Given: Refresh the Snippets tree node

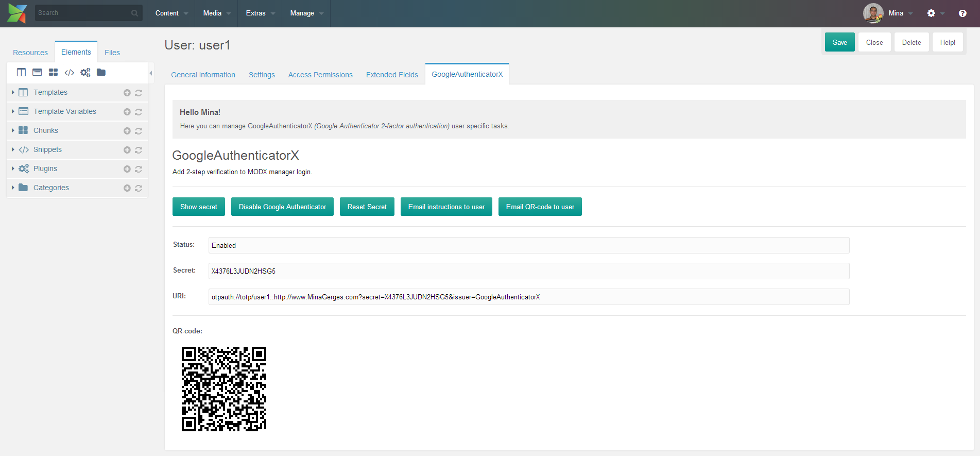Looking at the screenshot, I should pos(139,150).
